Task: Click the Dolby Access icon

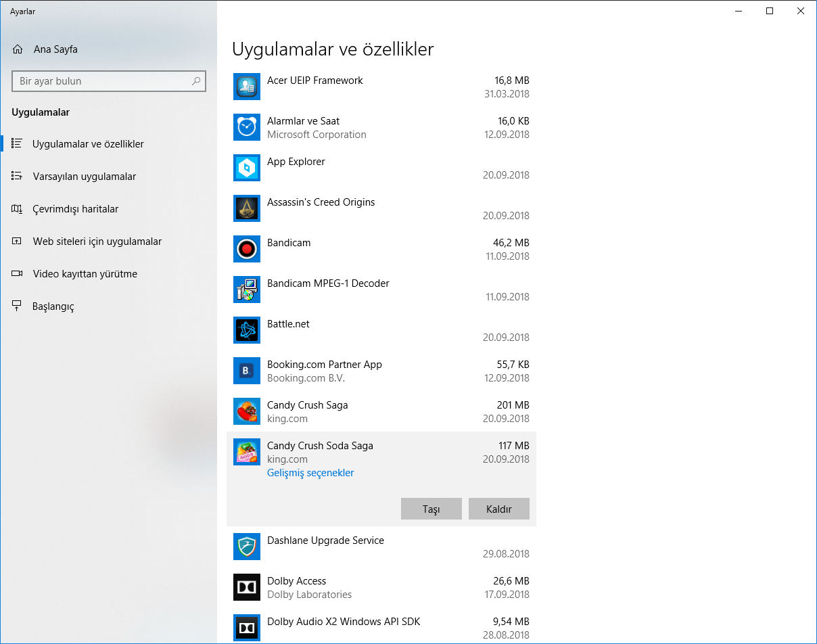Action: click(x=247, y=587)
